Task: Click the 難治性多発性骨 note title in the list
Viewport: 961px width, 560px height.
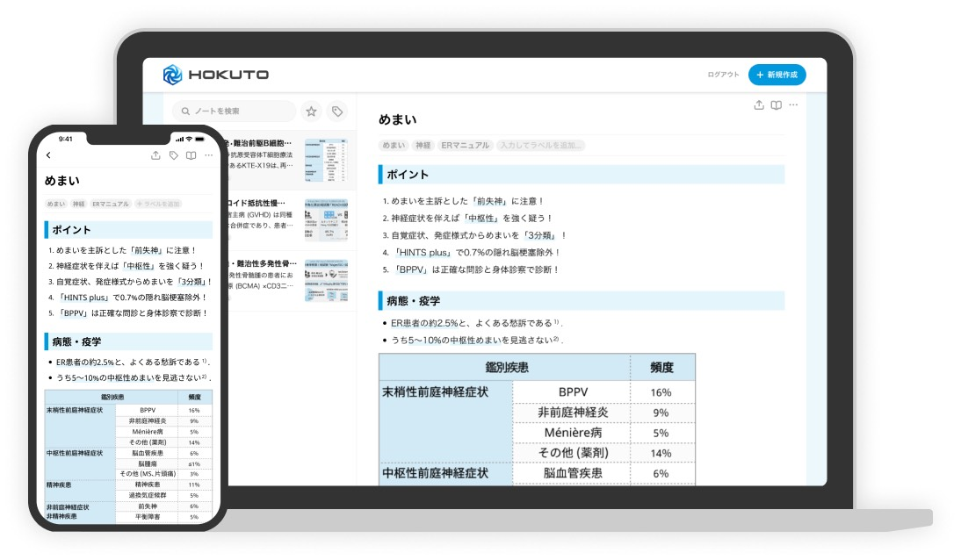Action: point(261,263)
